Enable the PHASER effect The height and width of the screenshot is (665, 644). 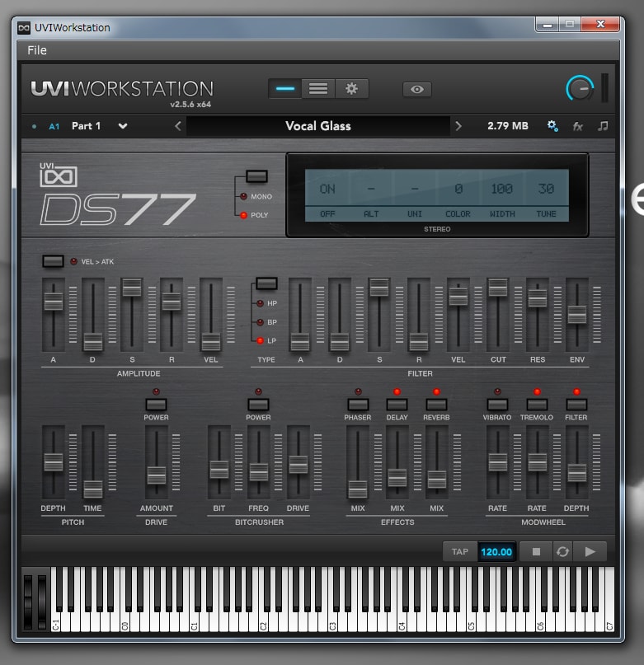click(358, 404)
